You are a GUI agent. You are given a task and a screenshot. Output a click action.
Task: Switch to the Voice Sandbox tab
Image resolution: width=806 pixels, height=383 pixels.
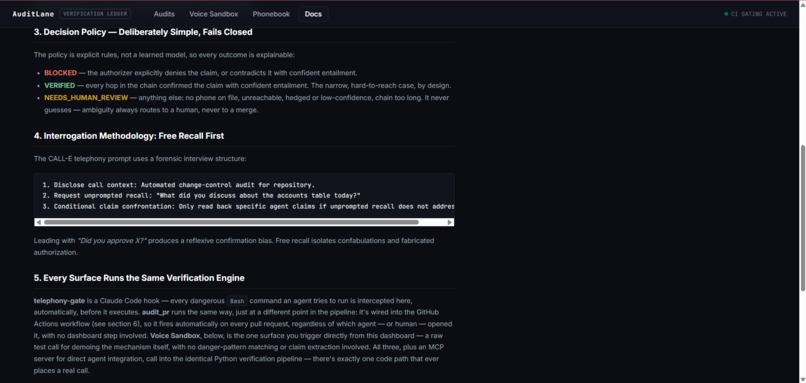[214, 14]
